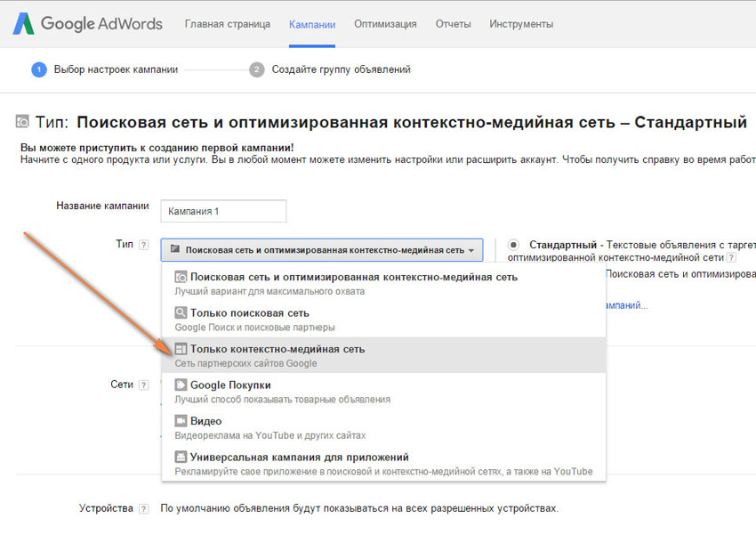The height and width of the screenshot is (543, 756).
Task: Click the partially hidden кампаний link
Action: pos(627,305)
